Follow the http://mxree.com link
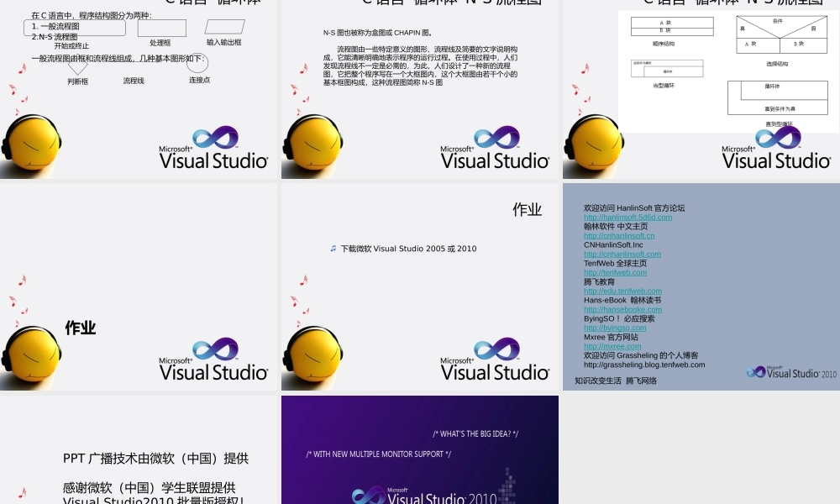 point(612,346)
